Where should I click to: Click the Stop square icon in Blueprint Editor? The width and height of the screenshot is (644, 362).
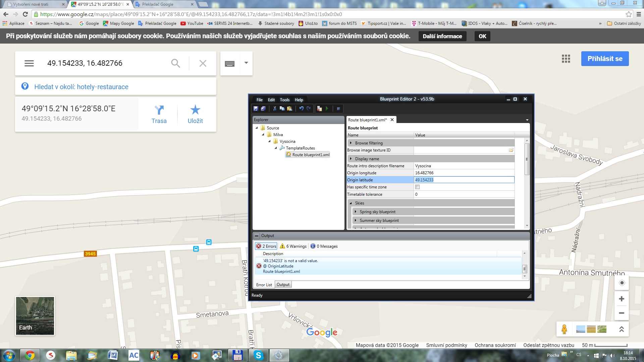click(x=338, y=109)
